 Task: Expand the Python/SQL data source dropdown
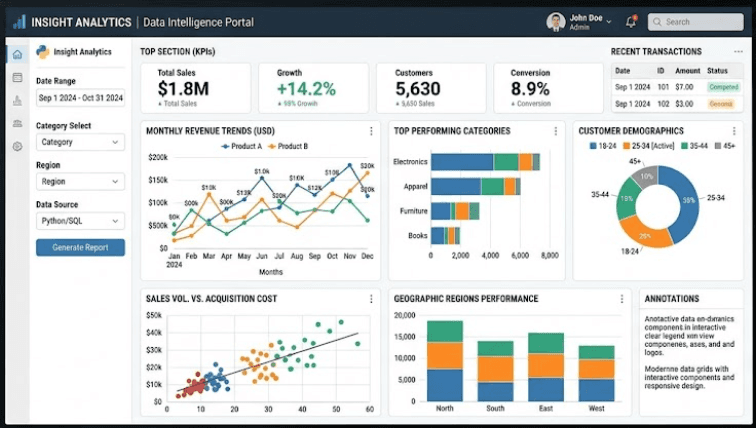(x=81, y=221)
